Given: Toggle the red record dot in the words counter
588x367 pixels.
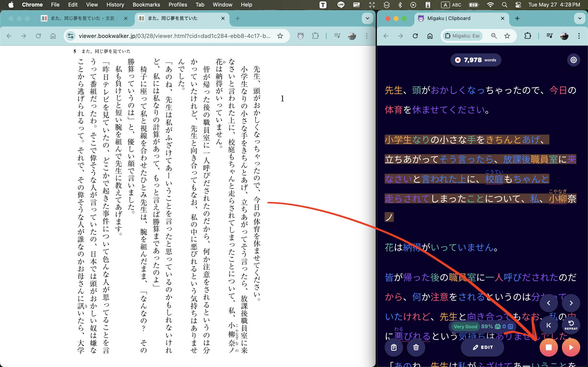Looking at the screenshot, I should pyautogui.click(x=458, y=60).
